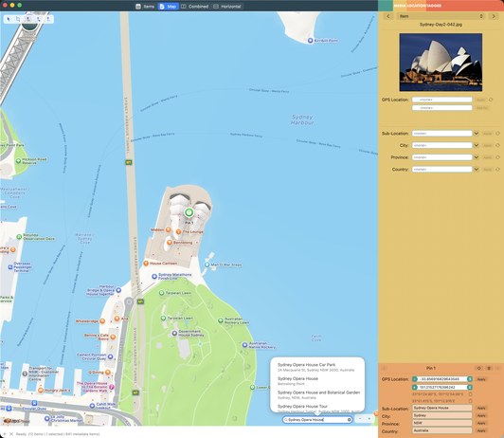
Task: Select the rectangle selection map tool
Action: point(18,19)
